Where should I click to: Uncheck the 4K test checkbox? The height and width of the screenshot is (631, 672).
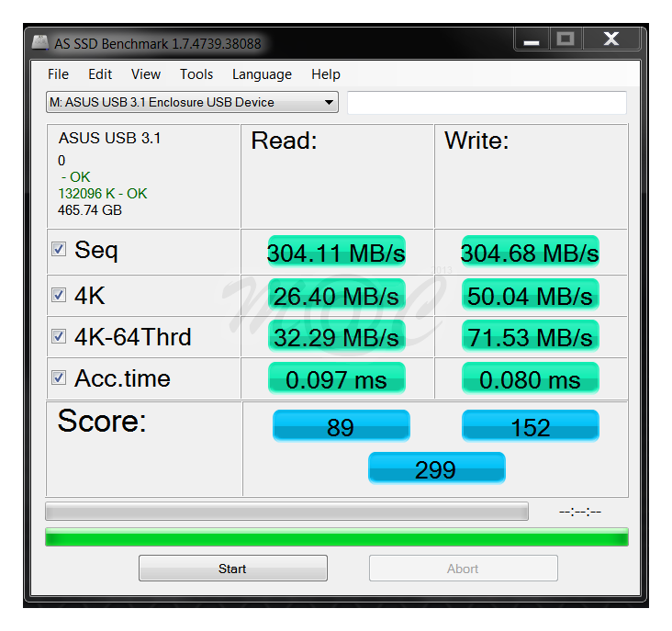[59, 295]
